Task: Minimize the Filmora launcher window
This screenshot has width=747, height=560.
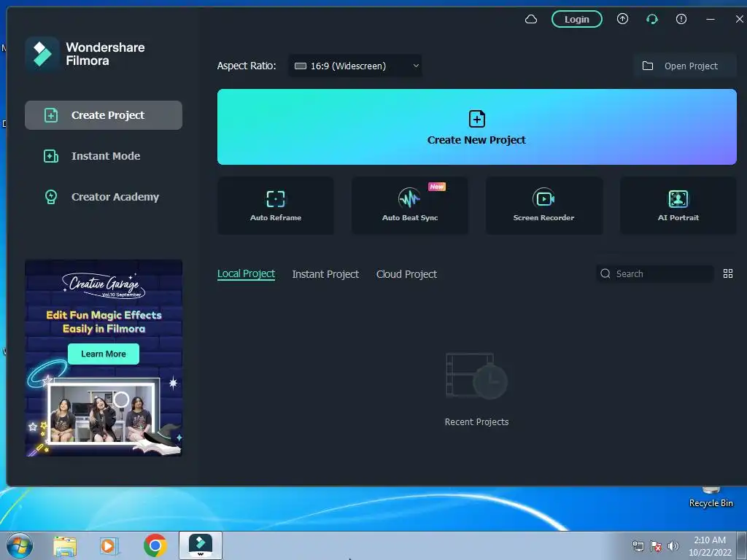Action: [x=711, y=20]
